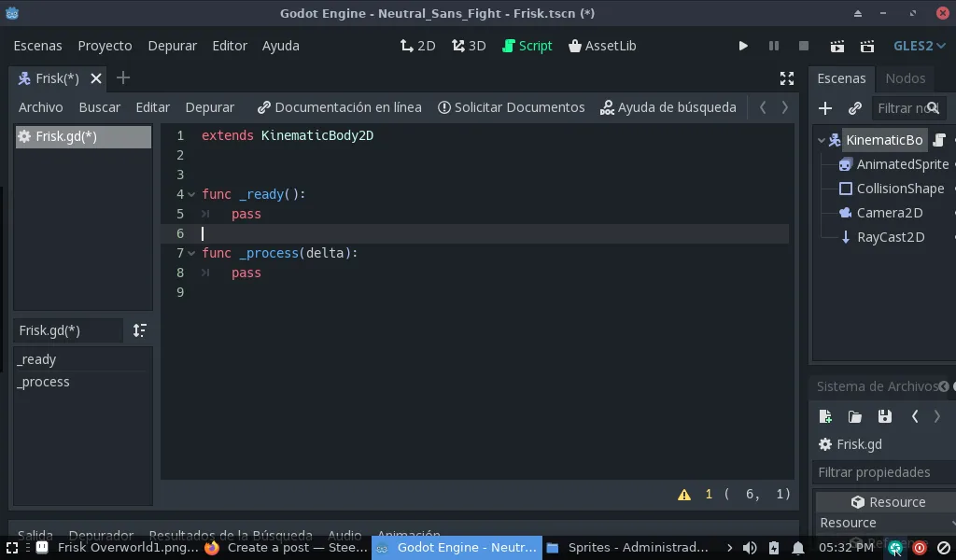Go to next edited object in inspector
Viewport: 956px width, 560px height.
pyautogui.click(x=937, y=416)
